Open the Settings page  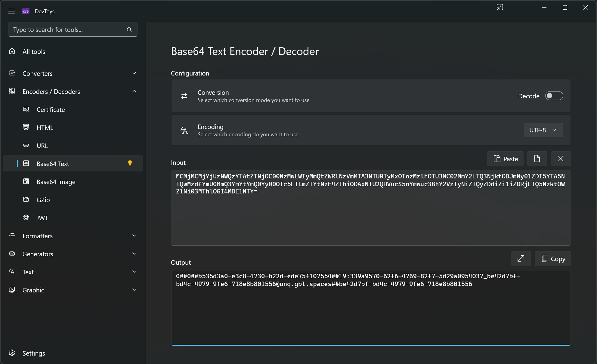pos(73,353)
